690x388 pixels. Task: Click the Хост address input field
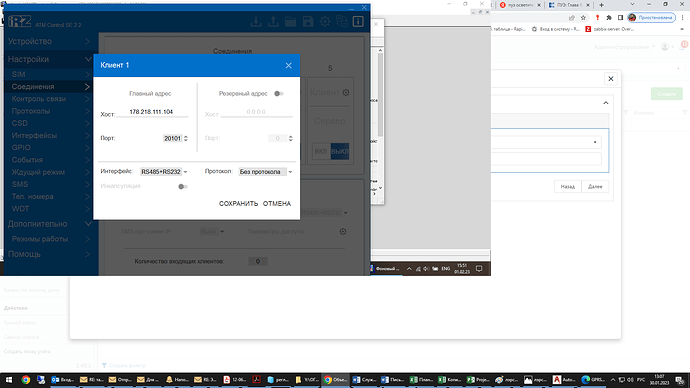152,112
